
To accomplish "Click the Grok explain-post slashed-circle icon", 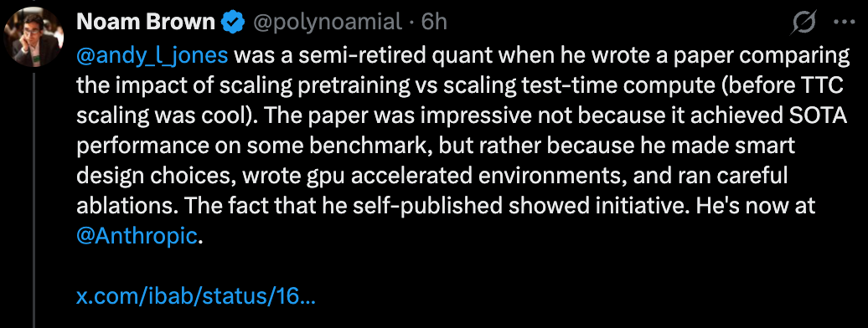I will pyautogui.click(x=804, y=23).
